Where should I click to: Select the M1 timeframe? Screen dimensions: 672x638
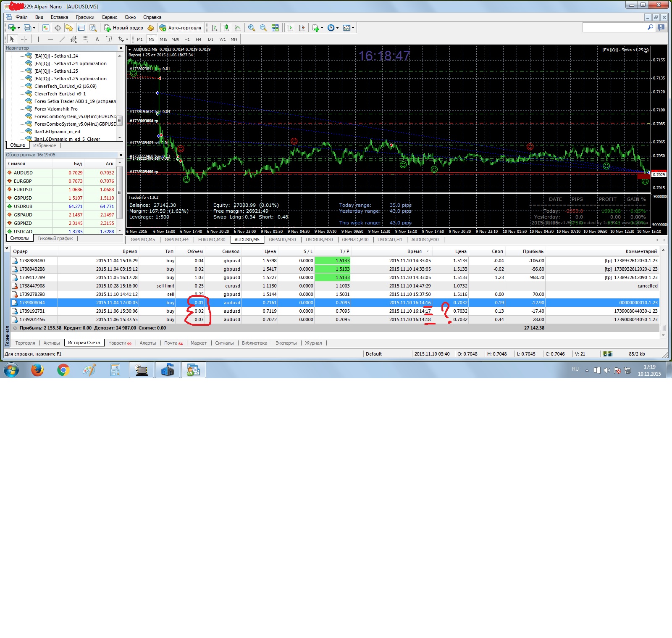[140, 39]
